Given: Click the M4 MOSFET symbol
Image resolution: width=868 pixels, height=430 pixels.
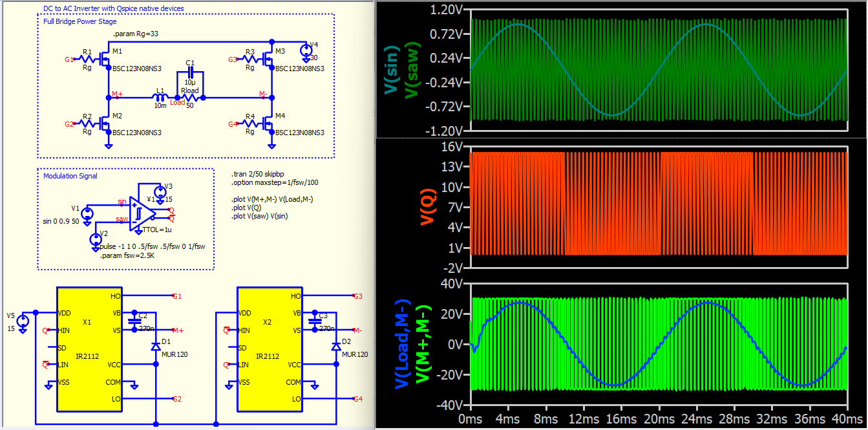Looking at the screenshot, I should pyautogui.click(x=269, y=124).
